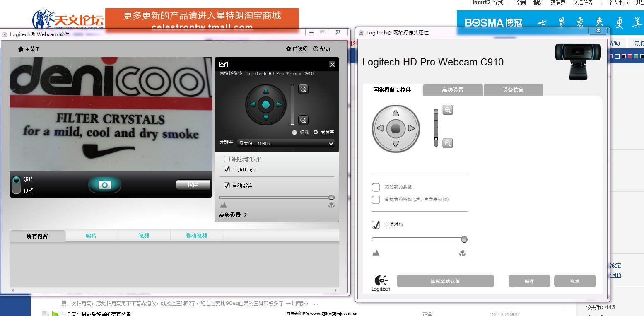Pan camera left in dark controls panel
The image size is (644, 316).
pos(253,105)
